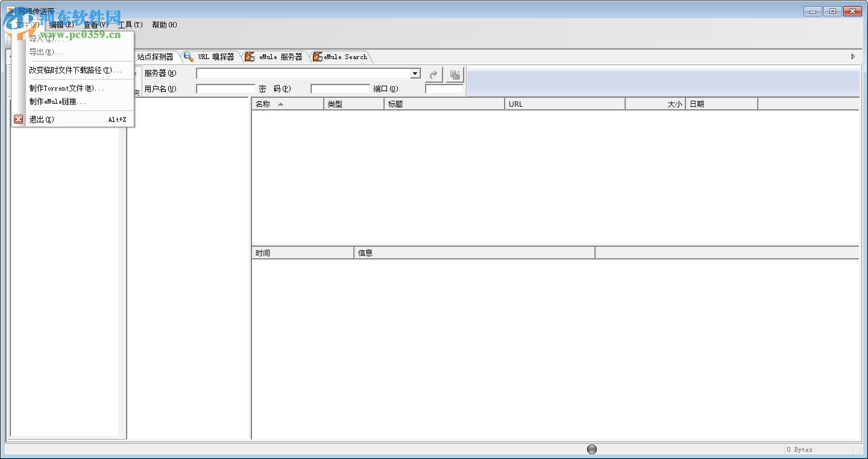Choose 制作eMule链接 from the file menu
This screenshot has width=868, height=459.
click(73, 101)
